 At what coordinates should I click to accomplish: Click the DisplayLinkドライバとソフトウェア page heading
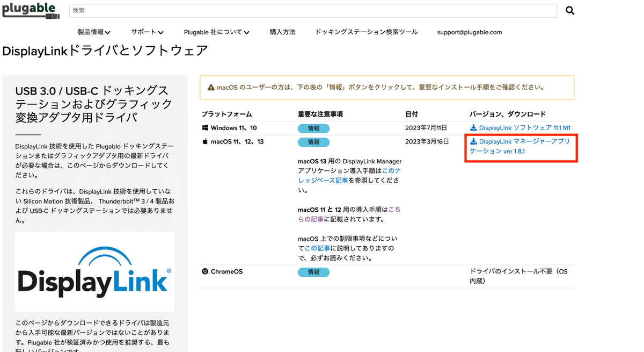[105, 51]
